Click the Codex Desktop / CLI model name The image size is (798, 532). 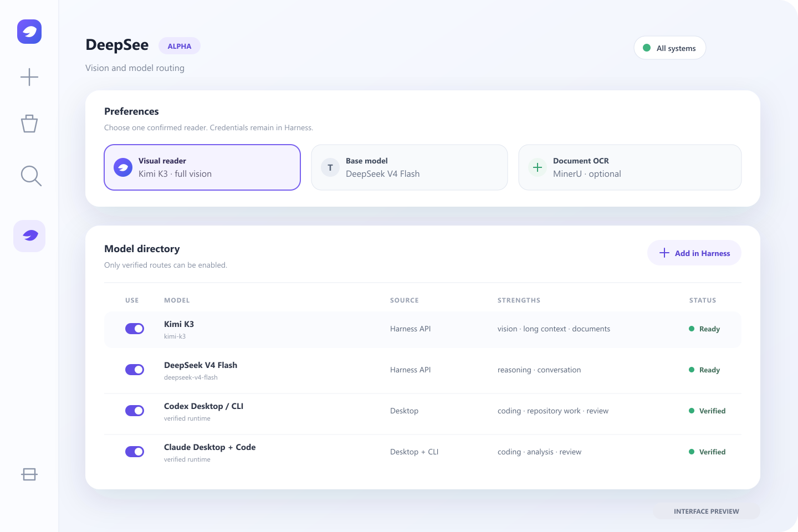point(203,406)
